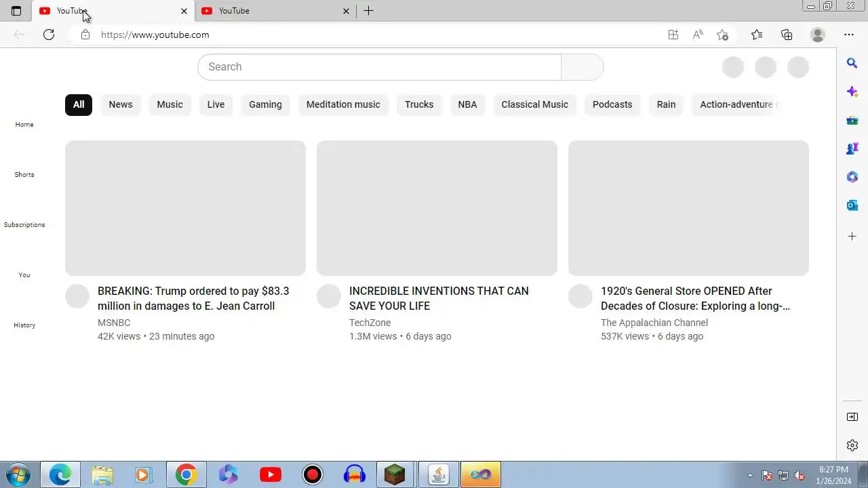Viewport: 868px width, 488px height.
Task: Add this page to favorites (star plus)
Action: pyautogui.click(x=723, y=35)
